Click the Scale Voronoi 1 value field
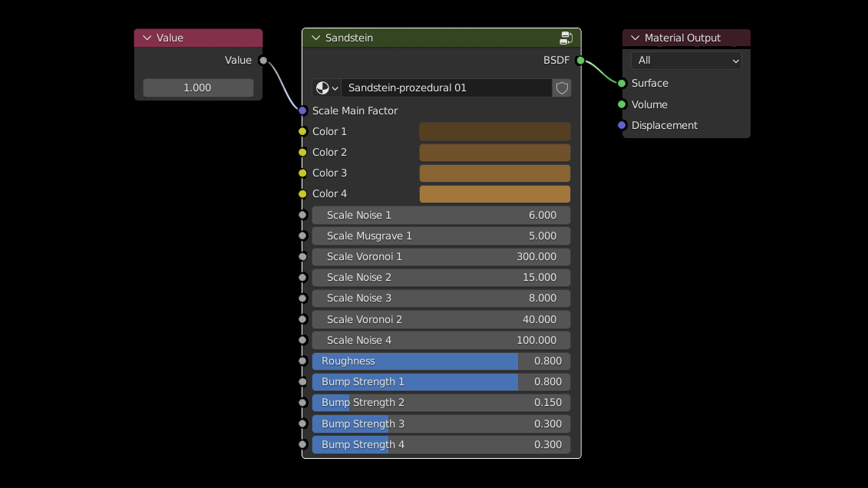The image size is (868, 488). pyautogui.click(x=441, y=256)
